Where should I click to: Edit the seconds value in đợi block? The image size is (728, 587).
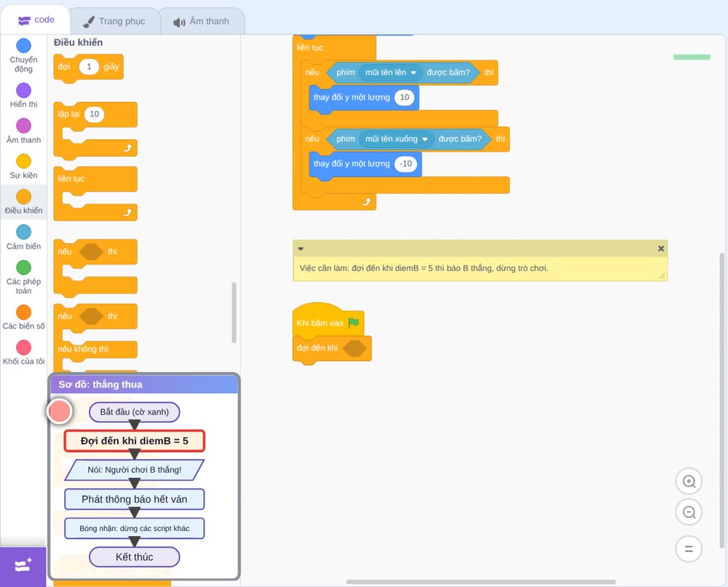tap(89, 66)
